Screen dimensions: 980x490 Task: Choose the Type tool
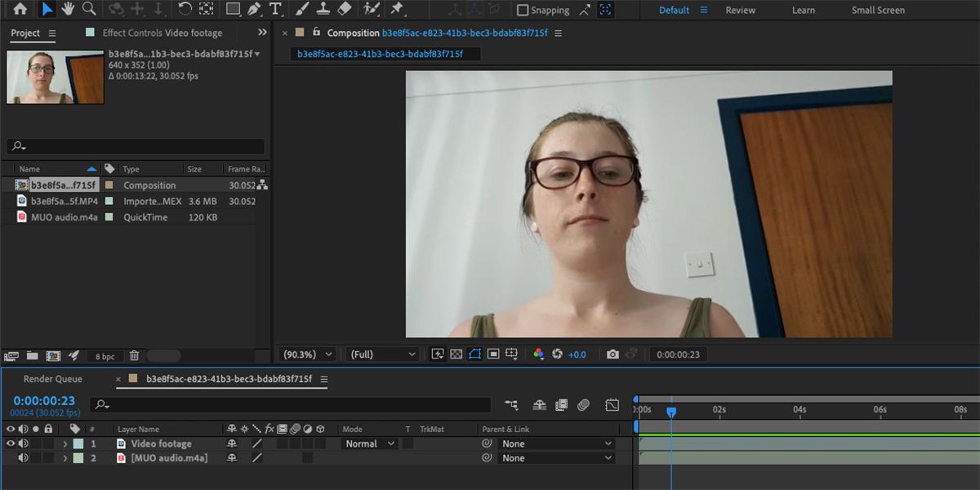tap(274, 10)
